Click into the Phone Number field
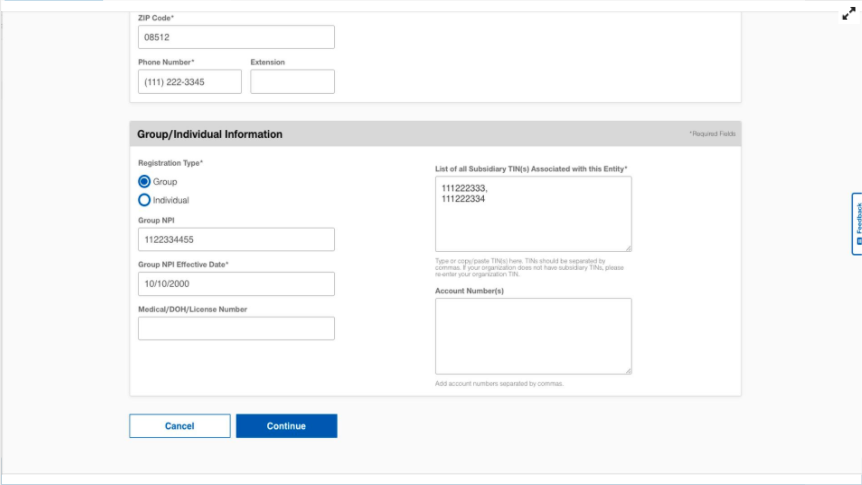862x485 pixels. 190,81
